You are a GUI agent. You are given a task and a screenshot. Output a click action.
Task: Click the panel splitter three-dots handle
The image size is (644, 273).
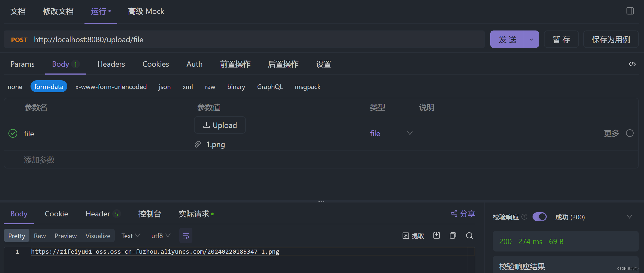tap(321, 201)
